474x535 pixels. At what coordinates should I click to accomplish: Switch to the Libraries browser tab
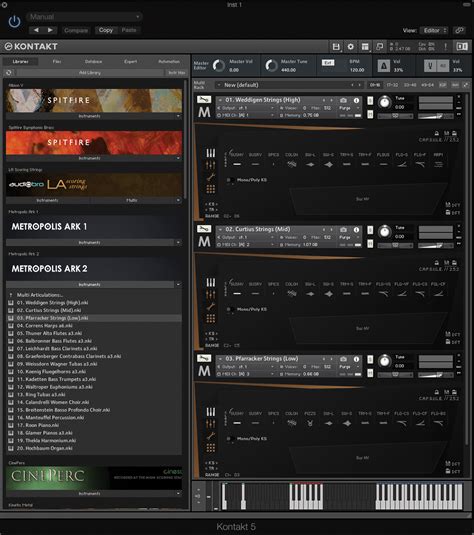(20, 62)
